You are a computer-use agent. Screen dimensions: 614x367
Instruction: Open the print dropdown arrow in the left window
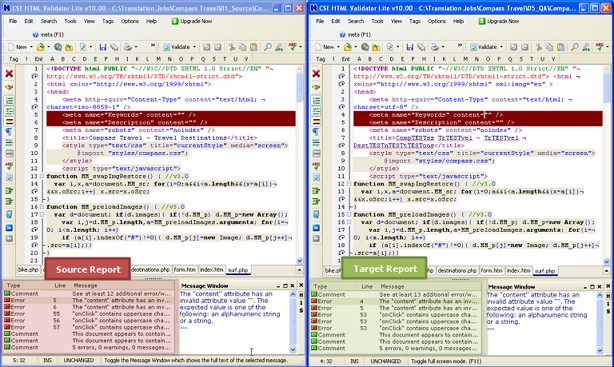(136, 47)
